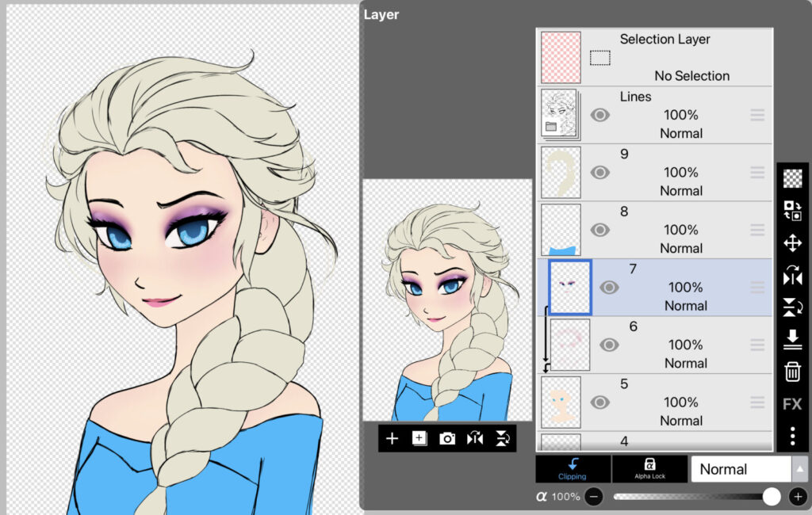Select partially visible layer 4
The width and height of the screenshot is (812, 515).
click(655, 441)
